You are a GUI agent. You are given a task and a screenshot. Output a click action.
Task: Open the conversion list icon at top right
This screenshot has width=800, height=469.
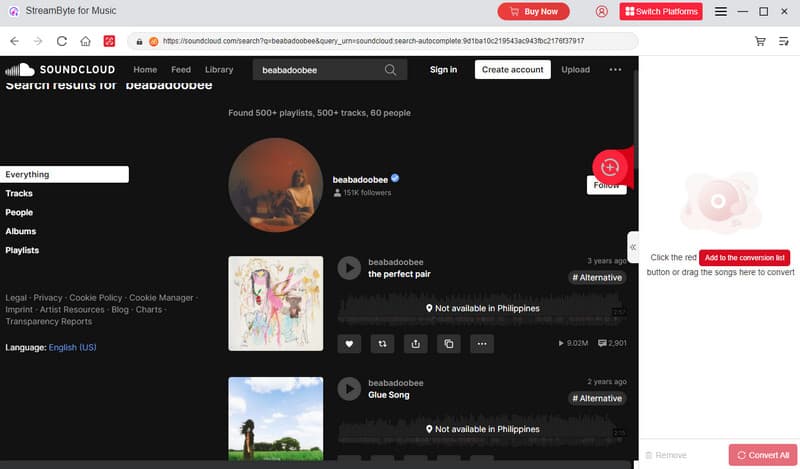pyautogui.click(x=784, y=41)
